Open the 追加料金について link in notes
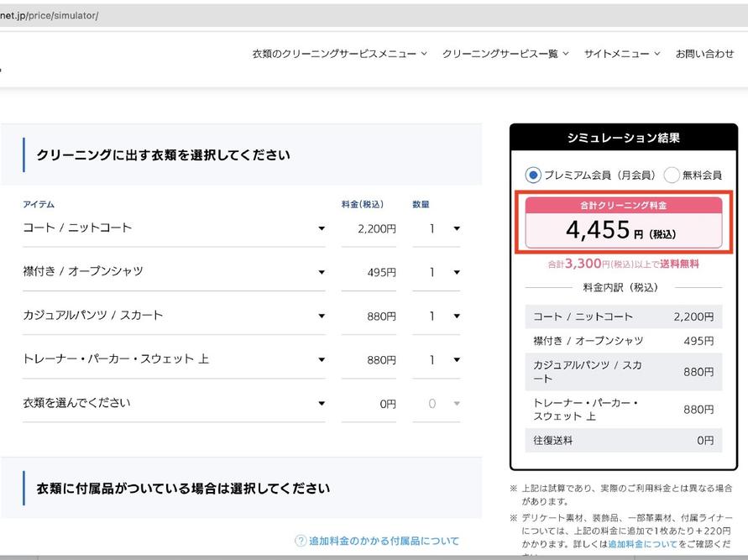The height and width of the screenshot is (560, 748). coord(641,544)
